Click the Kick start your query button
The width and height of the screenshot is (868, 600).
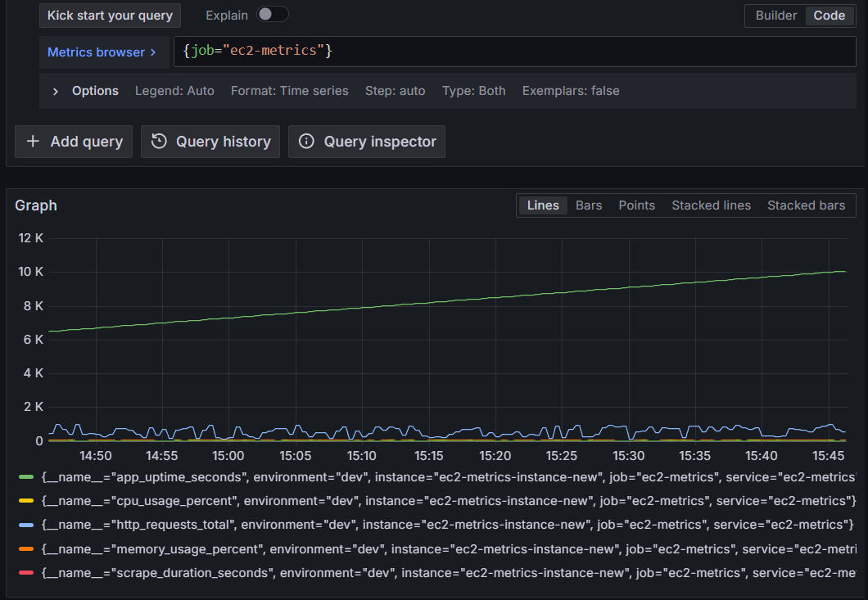pyautogui.click(x=110, y=15)
